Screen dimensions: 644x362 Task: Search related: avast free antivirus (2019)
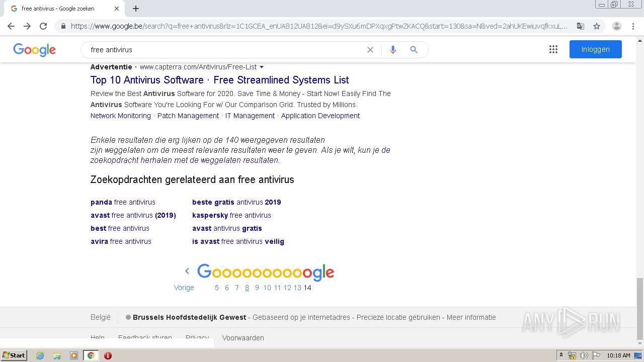133,215
